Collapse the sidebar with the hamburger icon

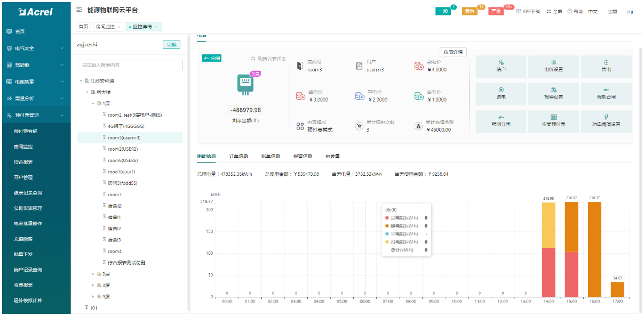click(79, 10)
